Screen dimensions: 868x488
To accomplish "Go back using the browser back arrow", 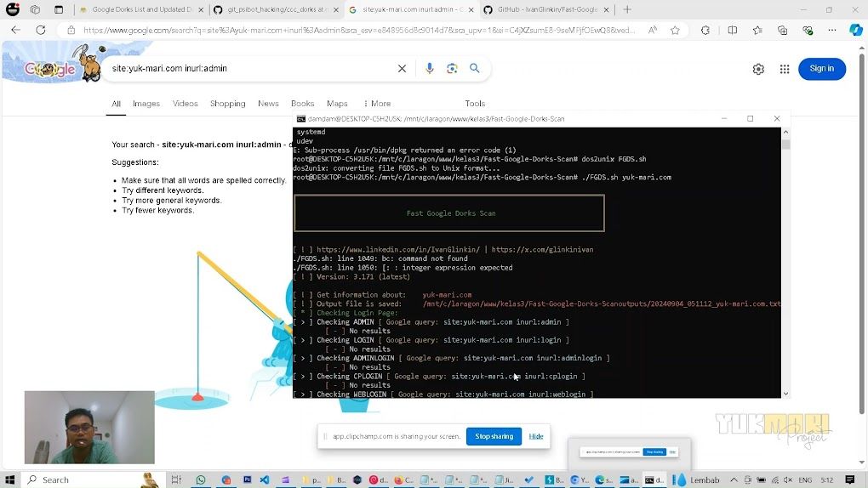I will click(15, 30).
